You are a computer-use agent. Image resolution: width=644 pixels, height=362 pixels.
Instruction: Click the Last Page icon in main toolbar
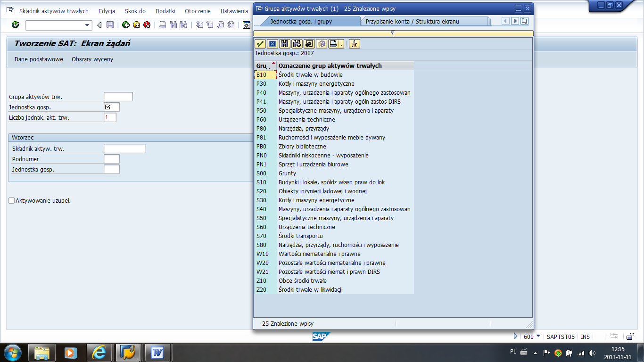point(231,25)
